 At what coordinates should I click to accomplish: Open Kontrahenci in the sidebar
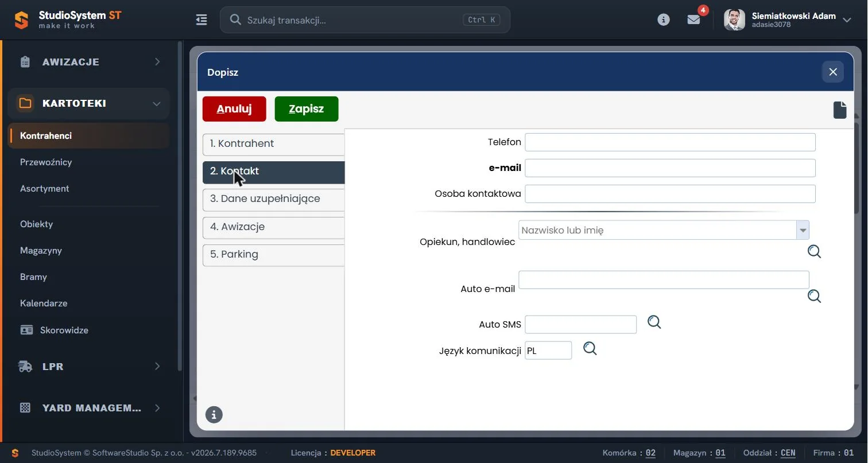(x=89, y=136)
